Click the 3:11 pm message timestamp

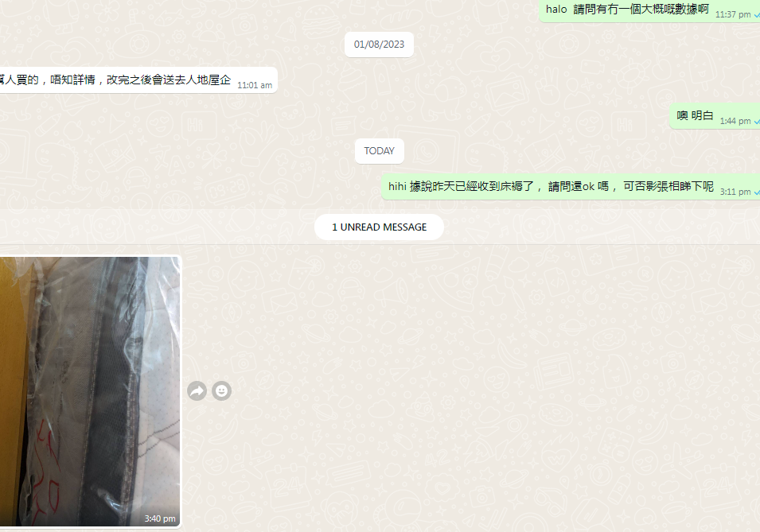[735, 192]
